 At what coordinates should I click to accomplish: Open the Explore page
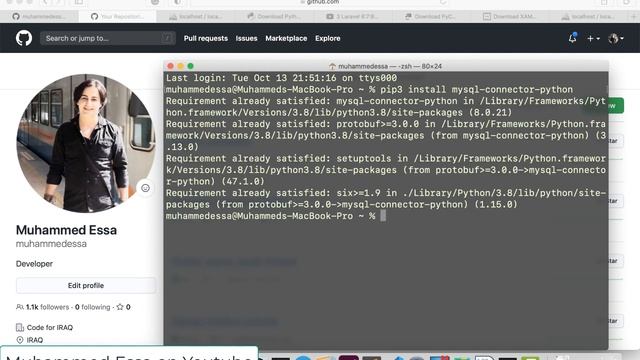(327, 38)
